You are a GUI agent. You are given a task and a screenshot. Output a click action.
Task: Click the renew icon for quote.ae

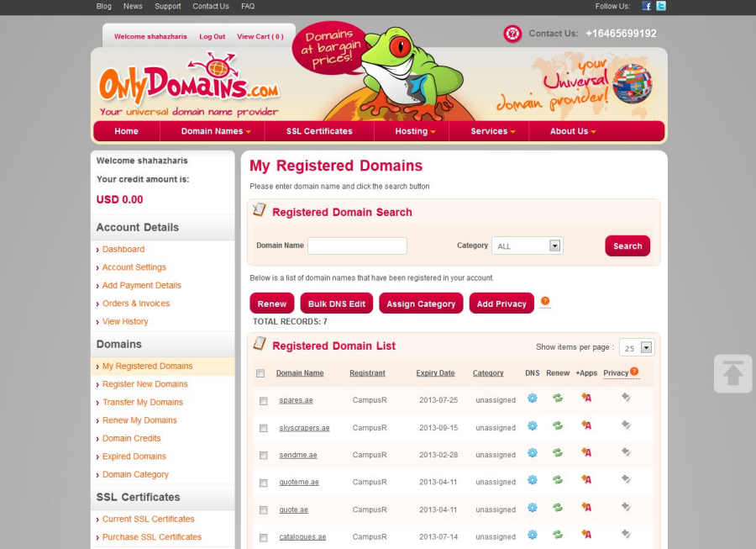click(x=558, y=508)
